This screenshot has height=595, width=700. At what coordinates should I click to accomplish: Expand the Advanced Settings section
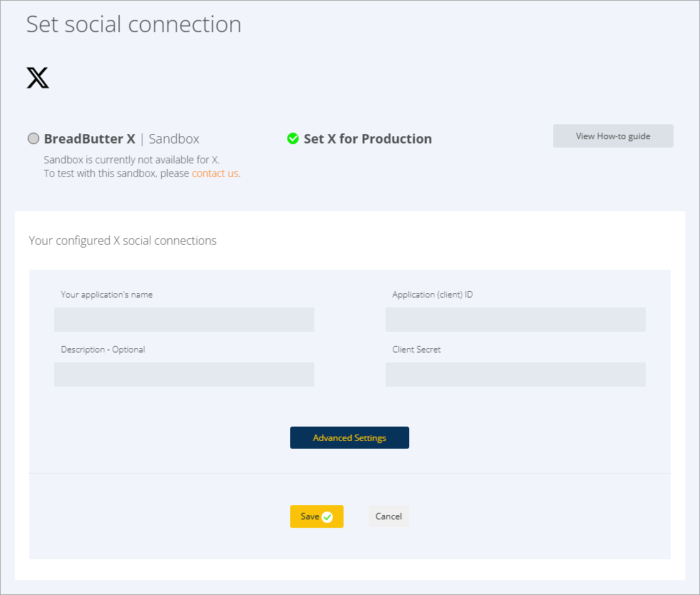pyautogui.click(x=349, y=438)
